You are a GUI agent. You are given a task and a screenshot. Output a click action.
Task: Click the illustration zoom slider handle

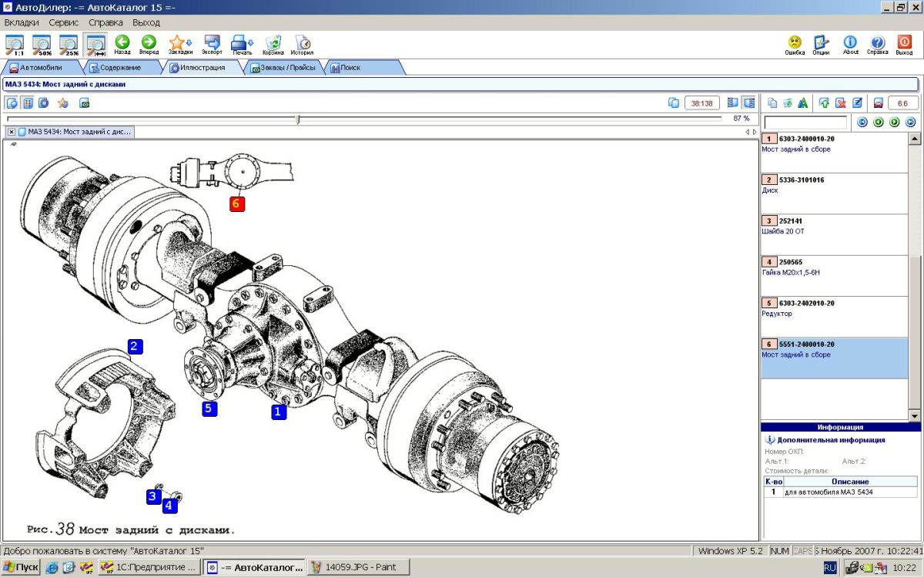click(298, 119)
